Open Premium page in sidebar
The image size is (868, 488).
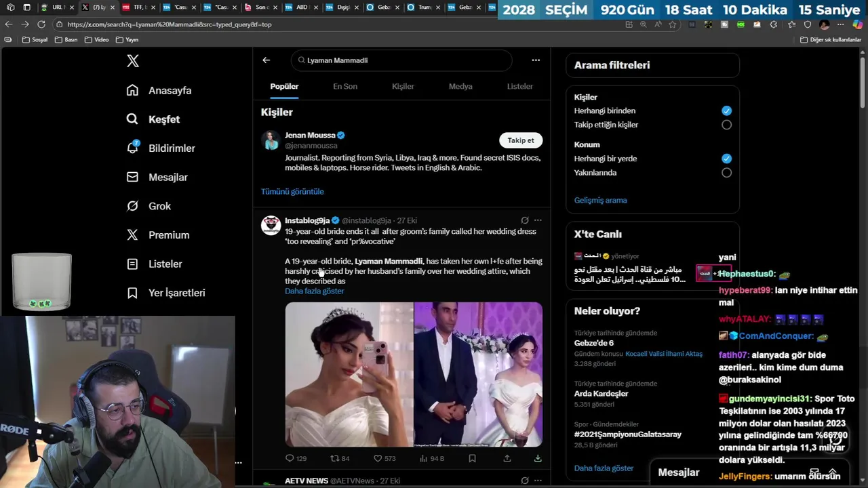pos(158,235)
